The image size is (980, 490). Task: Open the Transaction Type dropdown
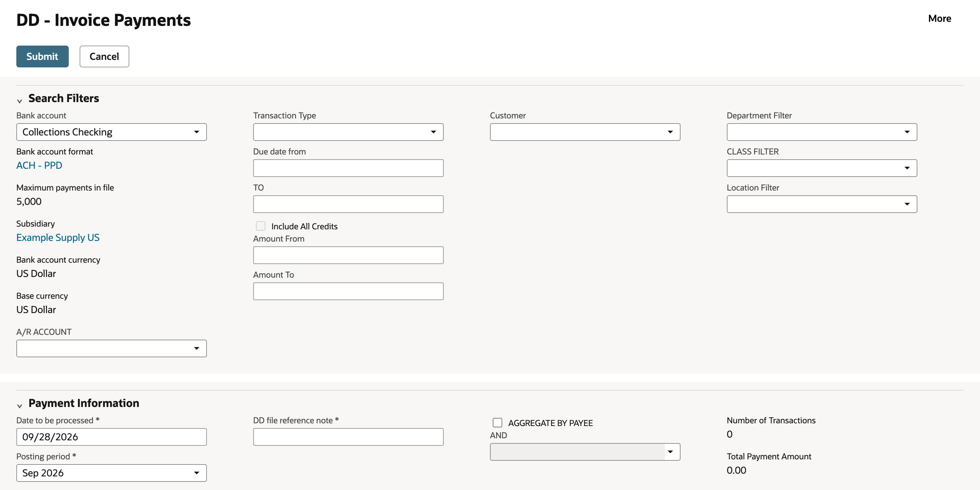(348, 132)
